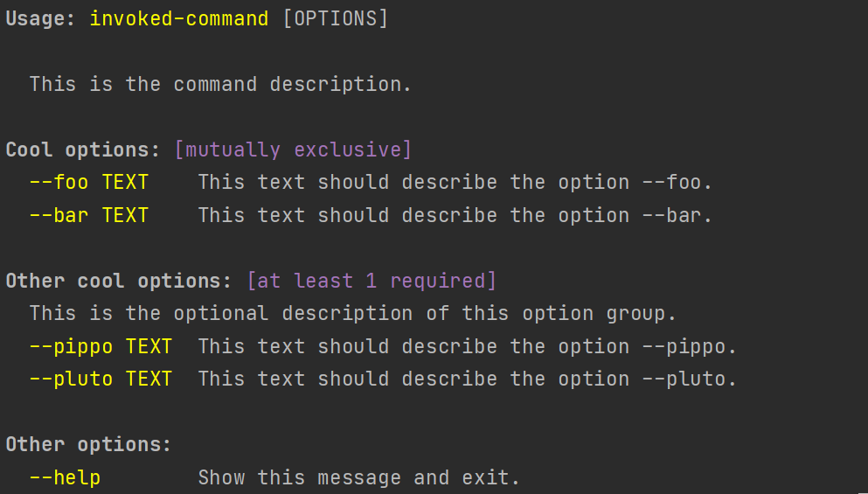This screenshot has width=868, height=494.
Task: Click the bold "Usage:" label
Action: (41, 19)
